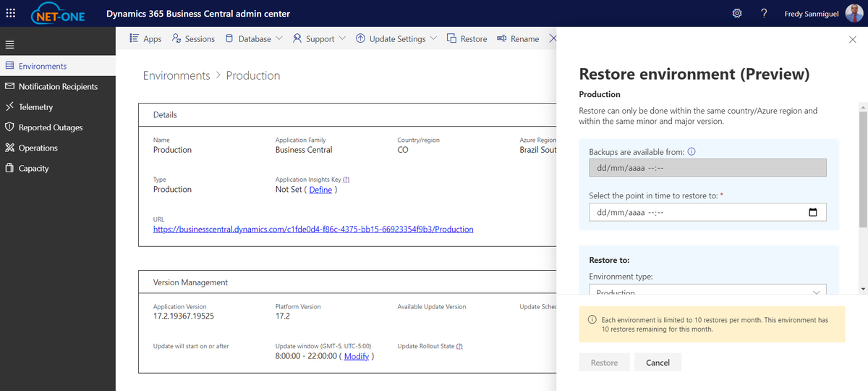Viewport: 868px width, 391px height.
Task: Open Apps from the toolbar
Action: 145,38
